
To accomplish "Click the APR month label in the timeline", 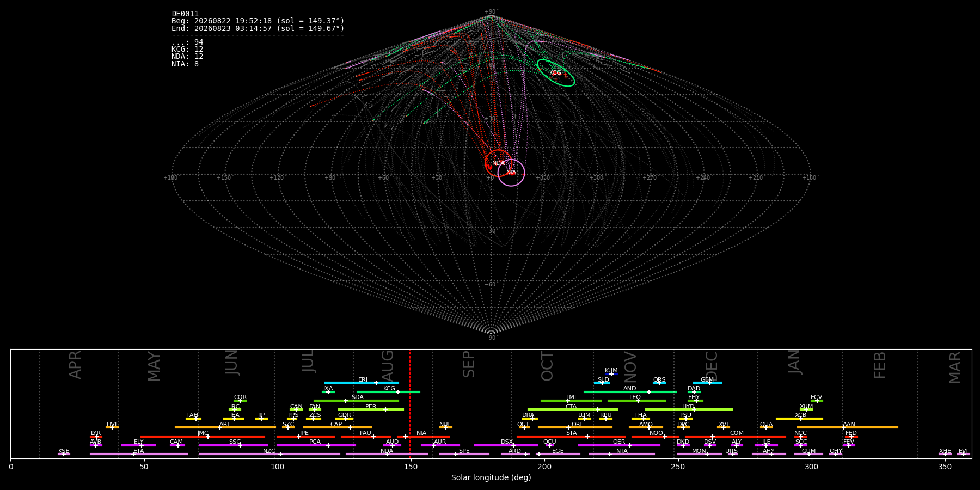I will 75,365.
